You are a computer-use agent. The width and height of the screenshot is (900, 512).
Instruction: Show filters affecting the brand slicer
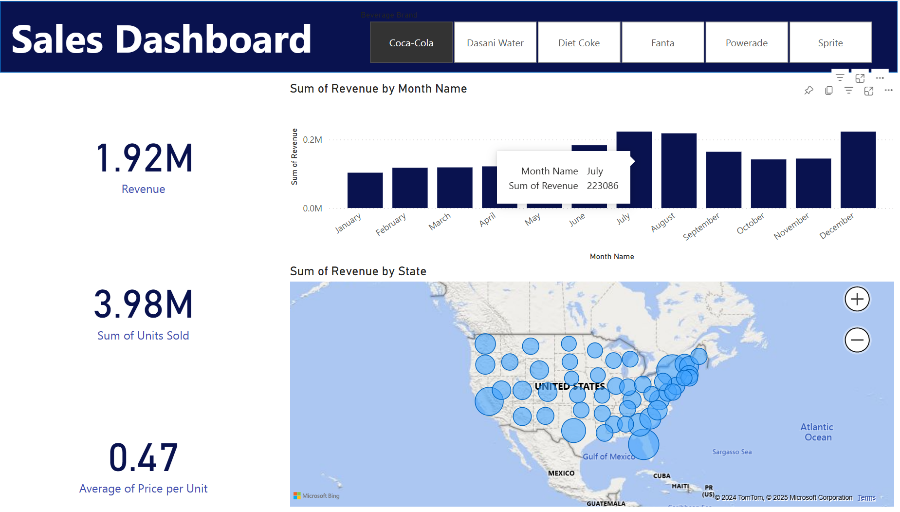(x=840, y=77)
